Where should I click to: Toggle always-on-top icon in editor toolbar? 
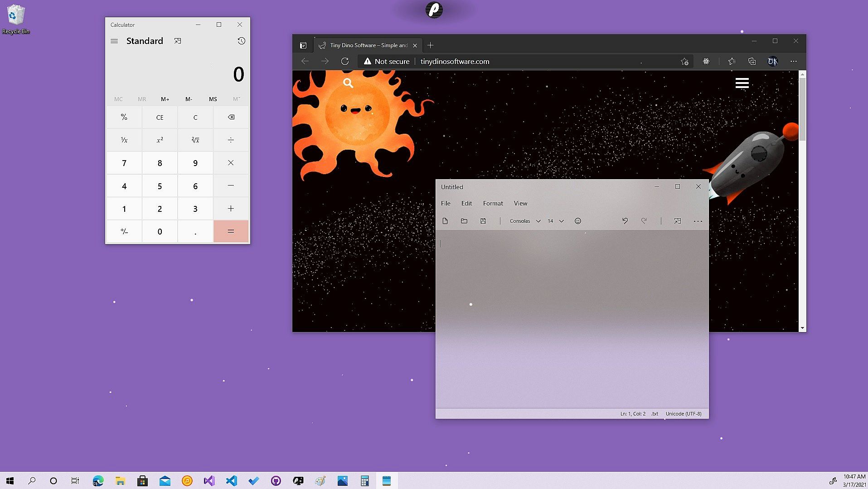[677, 221]
